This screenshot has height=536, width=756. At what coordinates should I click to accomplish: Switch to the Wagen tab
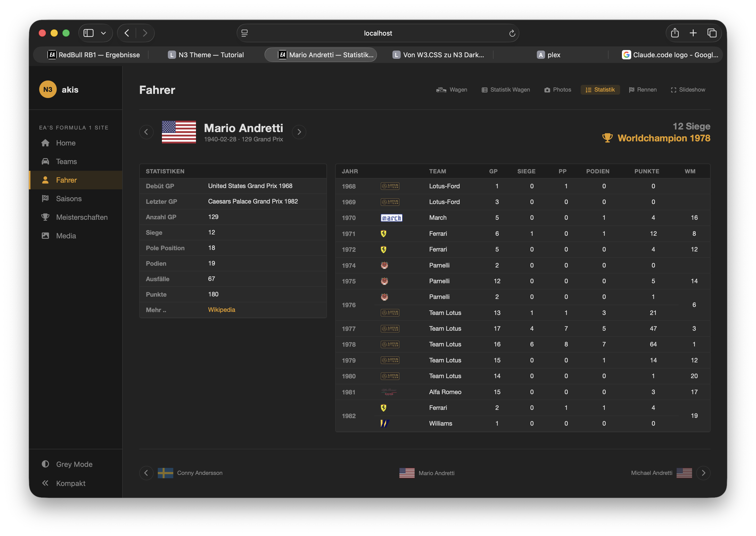451,90
